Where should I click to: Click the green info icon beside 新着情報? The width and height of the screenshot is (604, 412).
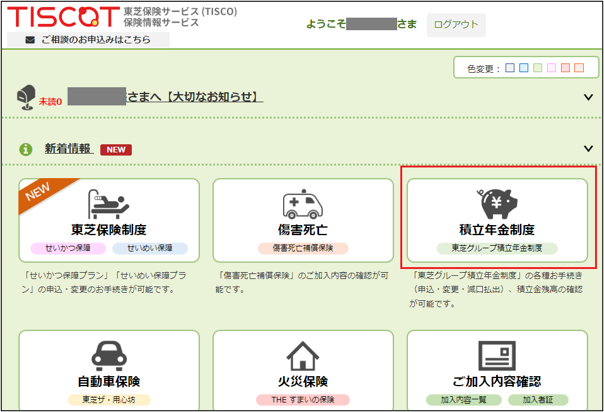point(26,149)
